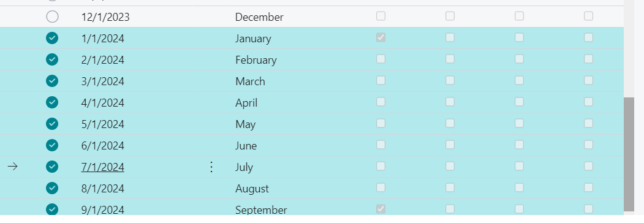
Task: Deselect the March row selection checkmark
Action: pyautogui.click(x=52, y=81)
